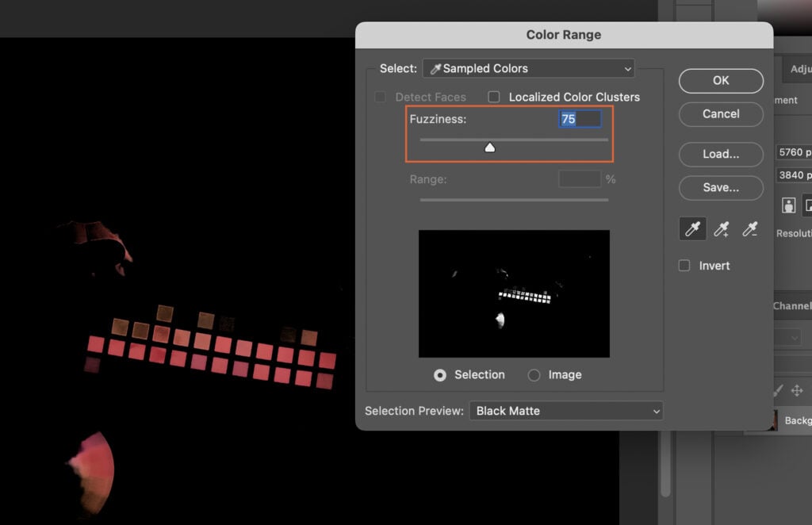Screen dimensions: 812x525
Task: Switch the preview to Image mode
Action: 534,374
